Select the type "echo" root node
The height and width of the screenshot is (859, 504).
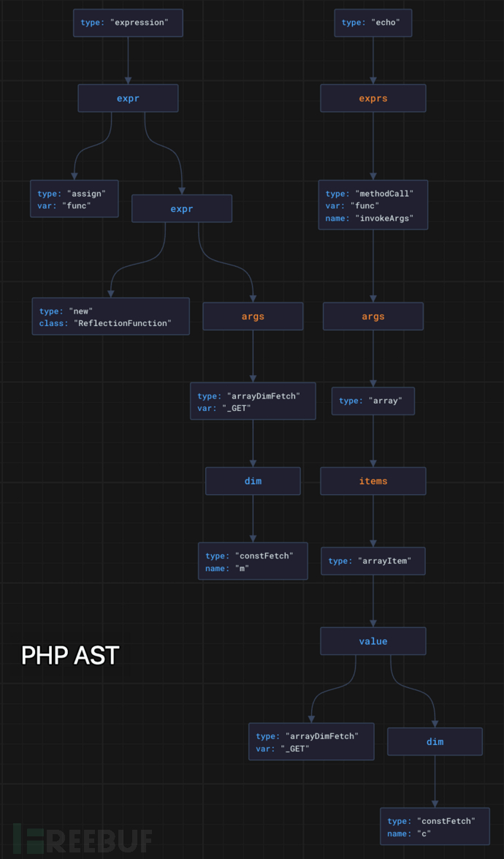(x=373, y=23)
